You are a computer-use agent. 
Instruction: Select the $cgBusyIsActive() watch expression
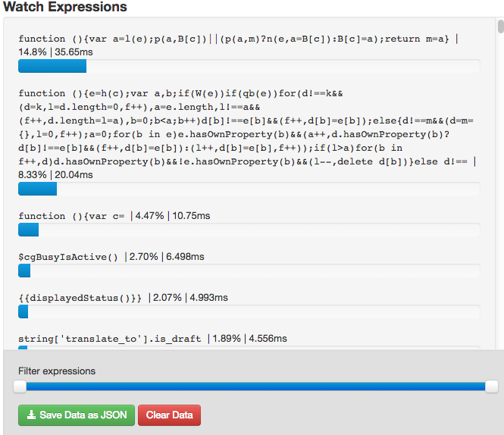pyautogui.click(x=68, y=257)
